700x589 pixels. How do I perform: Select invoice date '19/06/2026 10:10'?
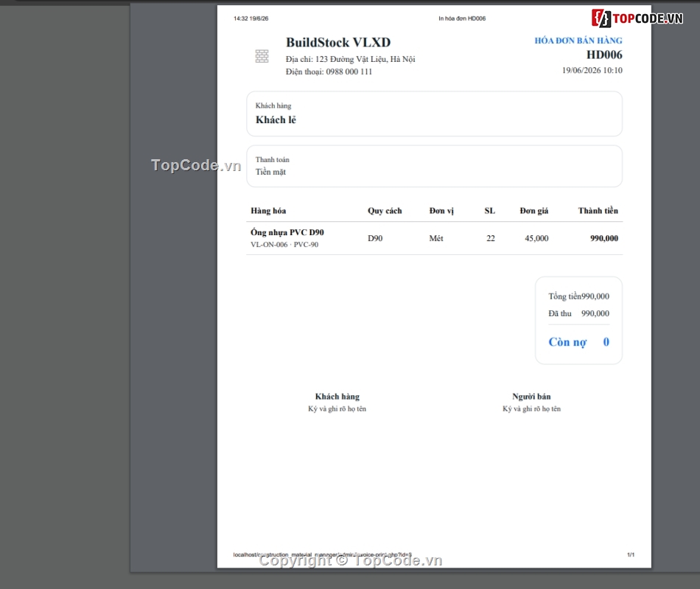[592, 70]
